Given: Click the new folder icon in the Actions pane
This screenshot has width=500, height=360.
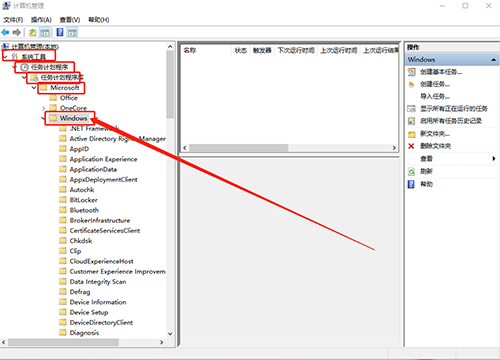Looking at the screenshot, I should (x=412, y=134).
